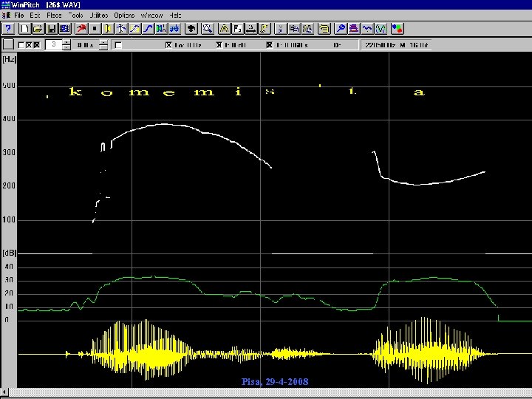
Task: Click the black graduate head icon
Action: (191, 29)
